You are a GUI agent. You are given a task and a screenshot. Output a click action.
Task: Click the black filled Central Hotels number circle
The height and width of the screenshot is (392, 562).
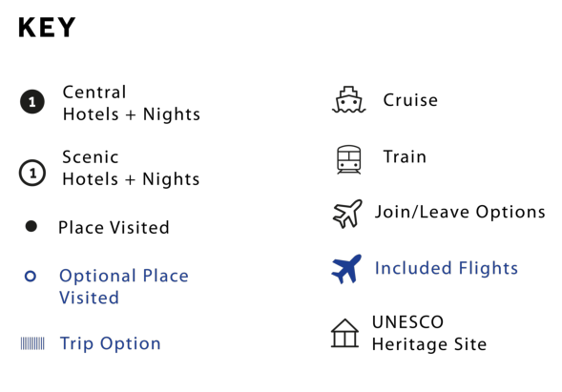(32, 102)
